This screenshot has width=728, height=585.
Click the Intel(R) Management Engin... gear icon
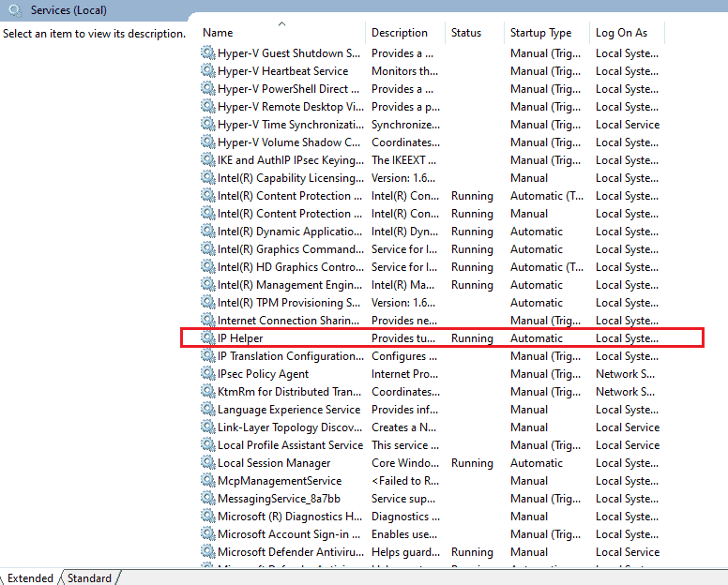[207, 284]
